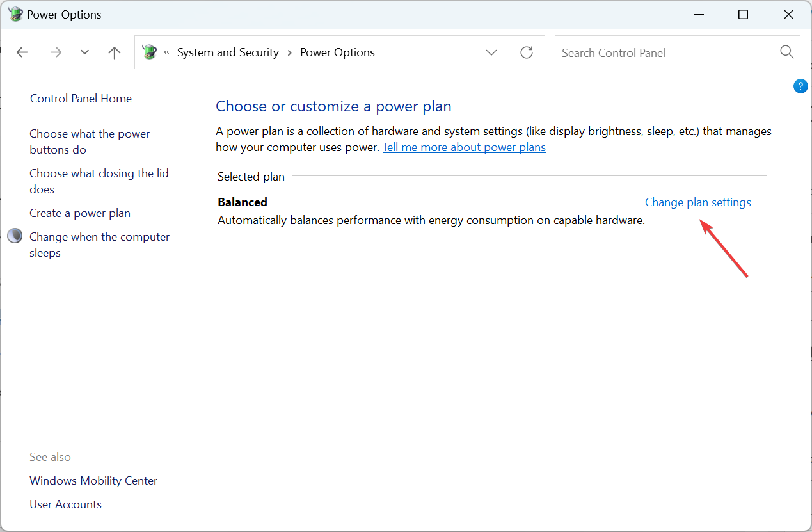Select Create a power plan

pos(80,213)
